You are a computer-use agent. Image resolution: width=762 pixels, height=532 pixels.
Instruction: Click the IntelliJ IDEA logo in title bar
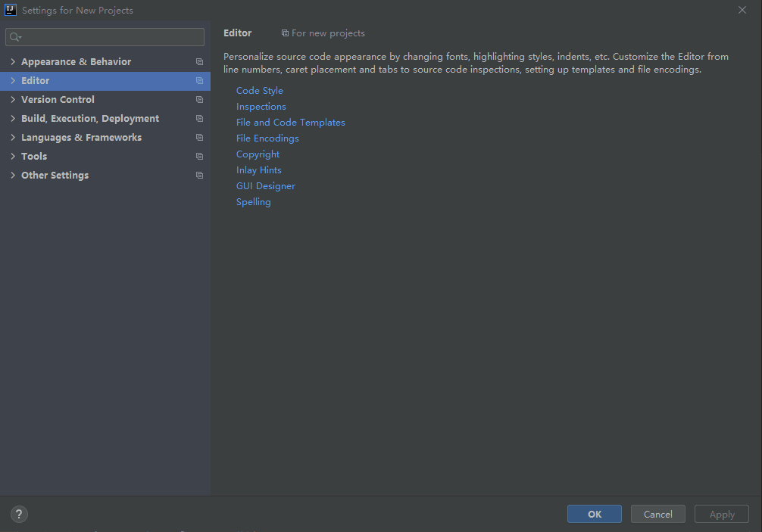click(x=10, y=10)
